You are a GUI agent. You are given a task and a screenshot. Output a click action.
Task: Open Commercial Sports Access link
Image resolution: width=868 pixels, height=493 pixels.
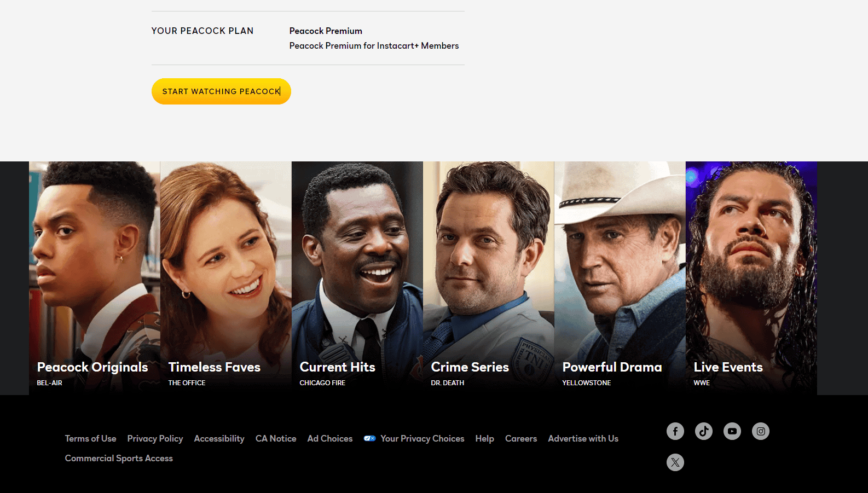(x=119, y=458)
